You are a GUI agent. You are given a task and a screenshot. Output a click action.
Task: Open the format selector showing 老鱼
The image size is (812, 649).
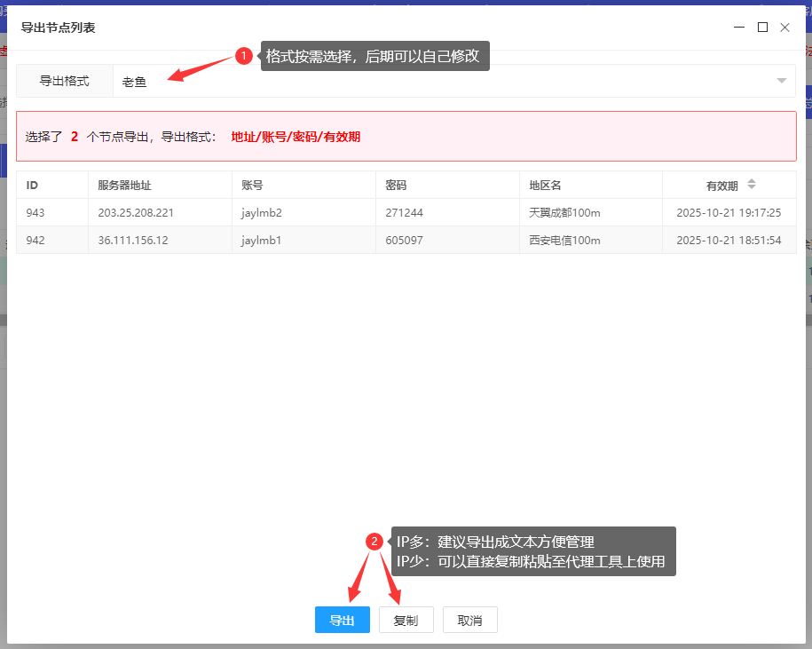(135, 81)
